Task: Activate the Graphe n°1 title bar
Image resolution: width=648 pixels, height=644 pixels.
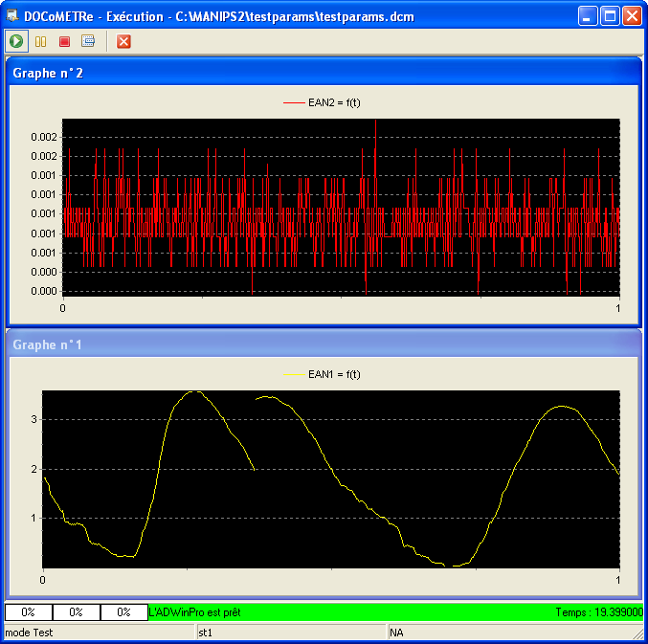Action: (x=287, y=344)
